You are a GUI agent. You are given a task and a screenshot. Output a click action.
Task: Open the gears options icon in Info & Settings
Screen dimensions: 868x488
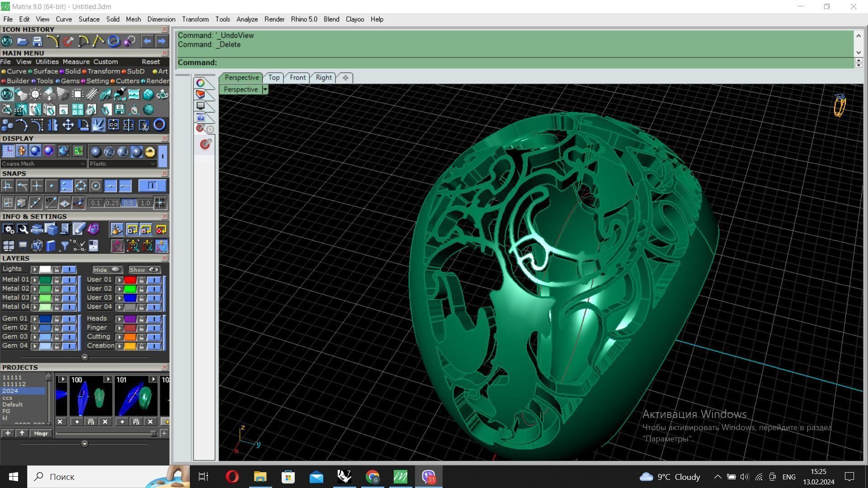point(9,230)
